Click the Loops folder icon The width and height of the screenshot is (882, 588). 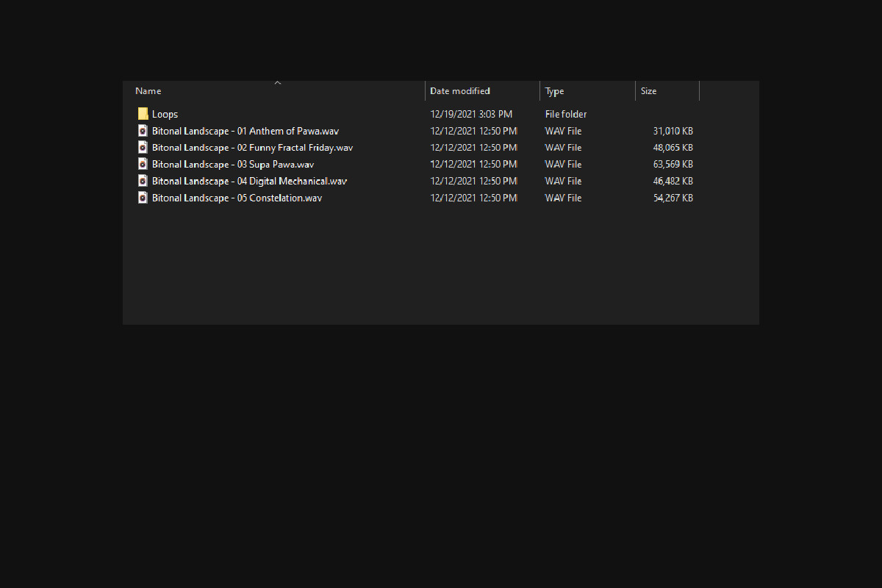pyautogui.click(x=143, y=114)
